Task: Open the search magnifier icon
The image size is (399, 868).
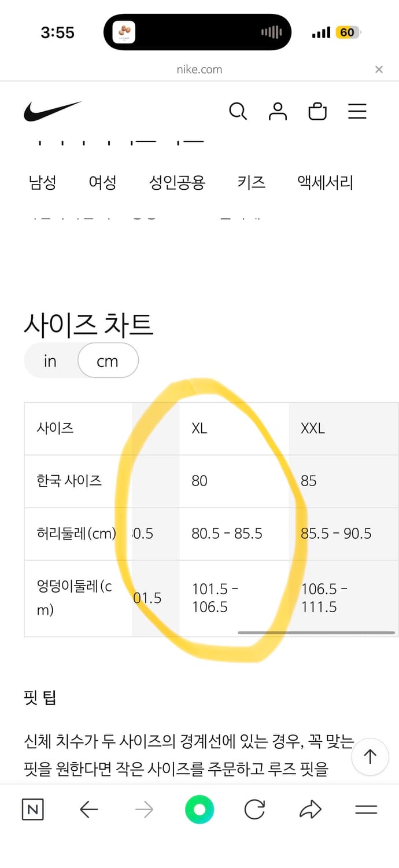Action: [238, 111]
